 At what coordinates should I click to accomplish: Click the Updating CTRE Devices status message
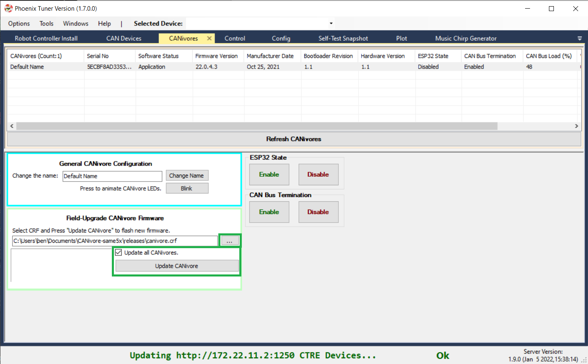253,355
